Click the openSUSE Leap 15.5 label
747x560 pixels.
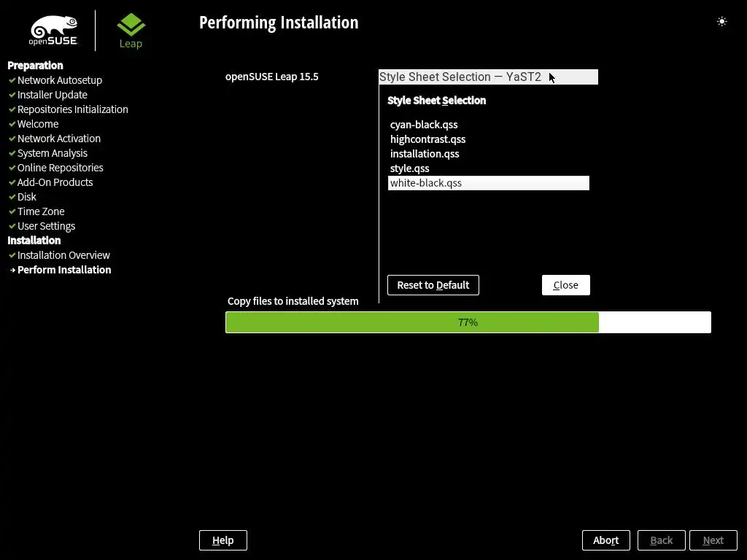pyautogui.click(x=271, y=77)
